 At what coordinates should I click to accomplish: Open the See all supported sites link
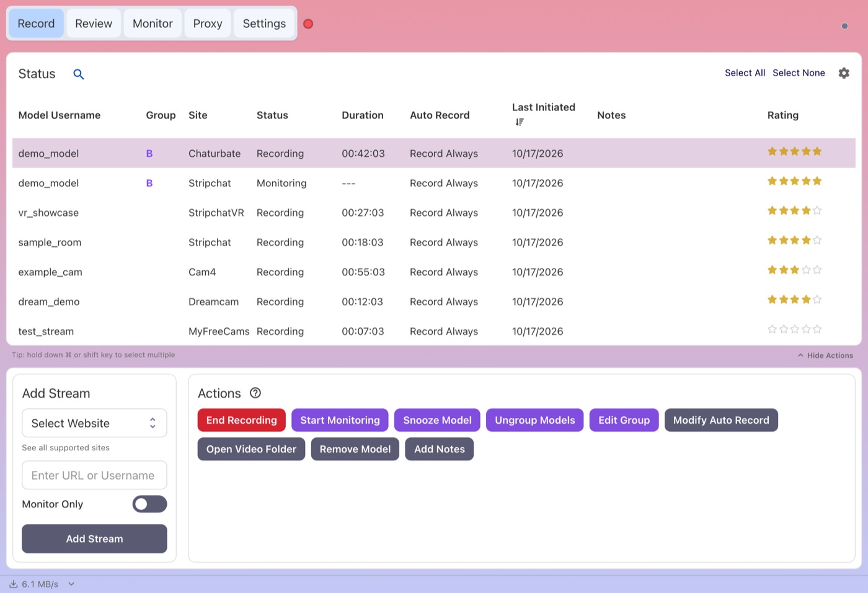click(x=66, y=448)
